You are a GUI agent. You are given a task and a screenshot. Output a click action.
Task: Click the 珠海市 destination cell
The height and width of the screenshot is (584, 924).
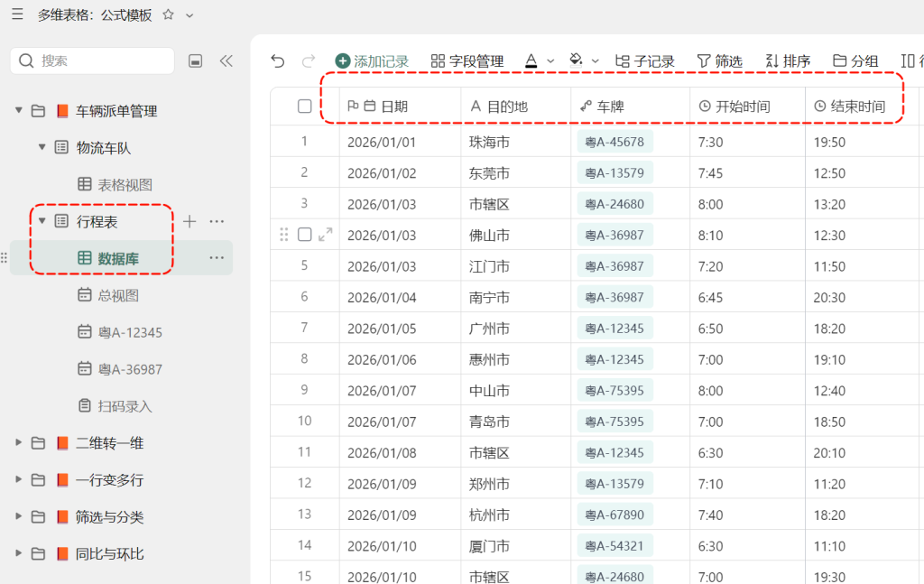(515, 142)
